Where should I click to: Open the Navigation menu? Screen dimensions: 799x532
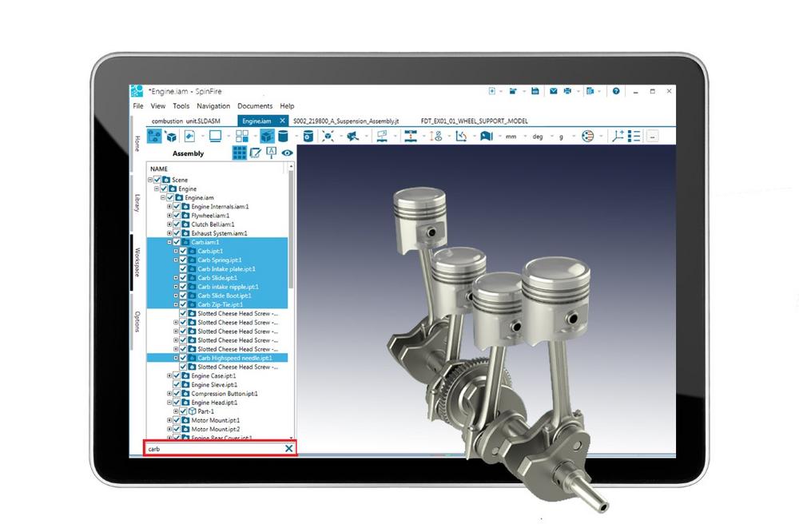(x=213, y=106)
